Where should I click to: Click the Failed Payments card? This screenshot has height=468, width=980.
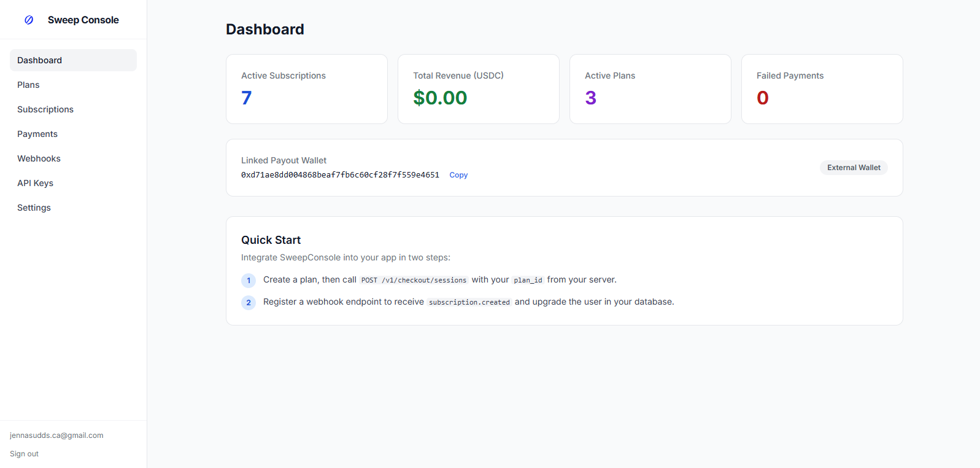pos(822,89)
